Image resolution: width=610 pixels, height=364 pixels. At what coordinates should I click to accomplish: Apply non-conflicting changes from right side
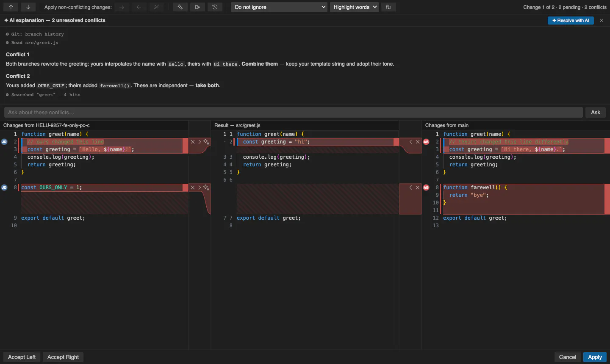[x=139, y=7]
